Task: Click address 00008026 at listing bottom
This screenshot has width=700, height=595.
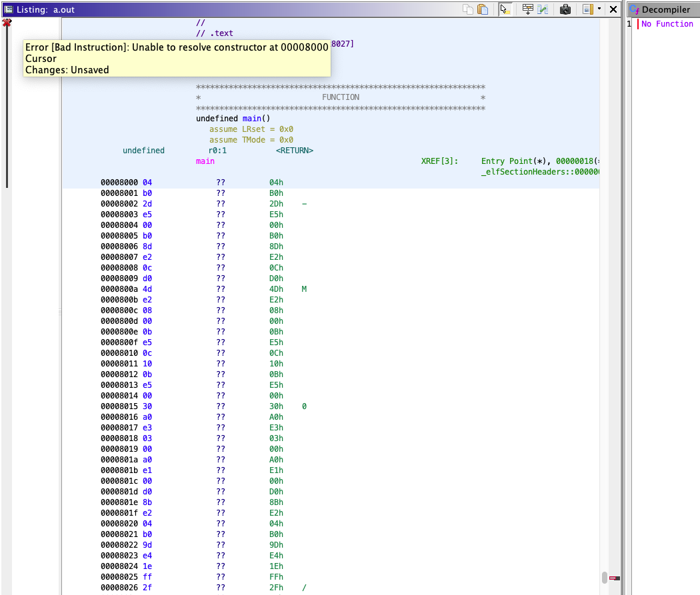Action: [x=119, y=588]
